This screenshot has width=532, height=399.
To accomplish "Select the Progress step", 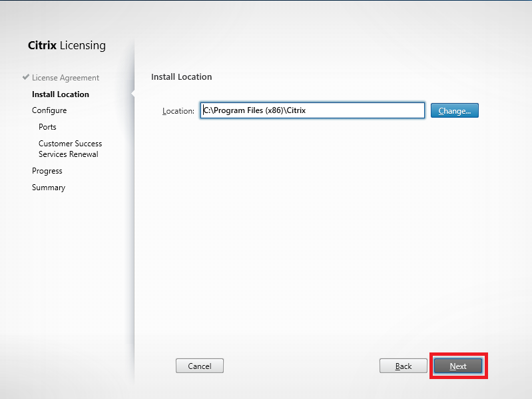I will tap(47, 171).
